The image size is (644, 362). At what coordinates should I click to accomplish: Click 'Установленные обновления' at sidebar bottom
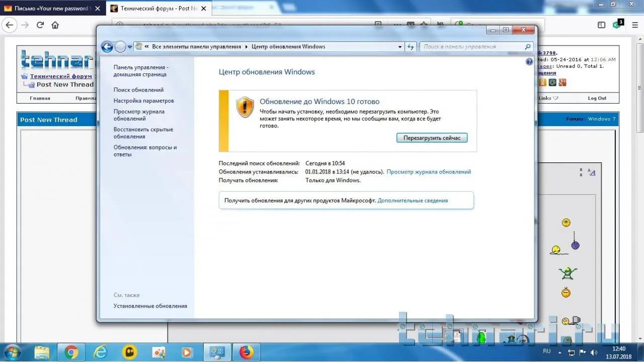click(x=150, y=306)
